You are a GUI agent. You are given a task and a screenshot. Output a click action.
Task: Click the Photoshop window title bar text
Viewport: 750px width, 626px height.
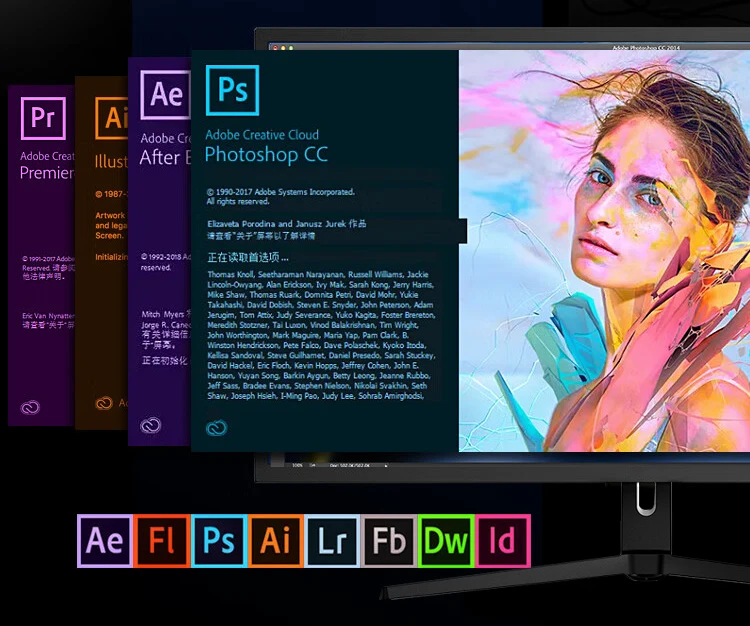646,47
